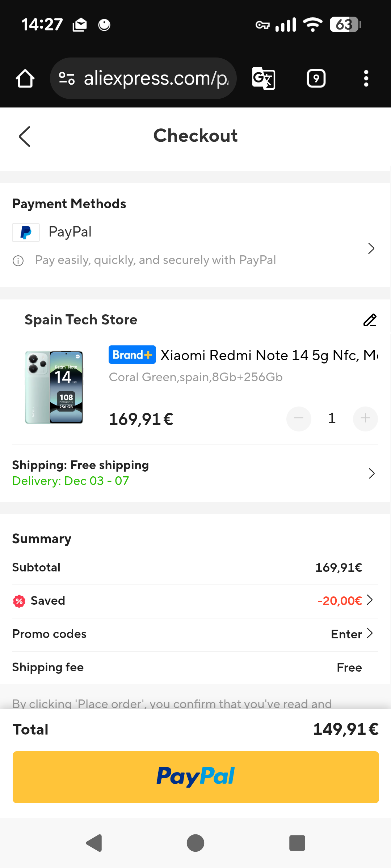Decrease the item quantity with minus button
This screenshot has height=868, width=391.
tap(299, 419)
